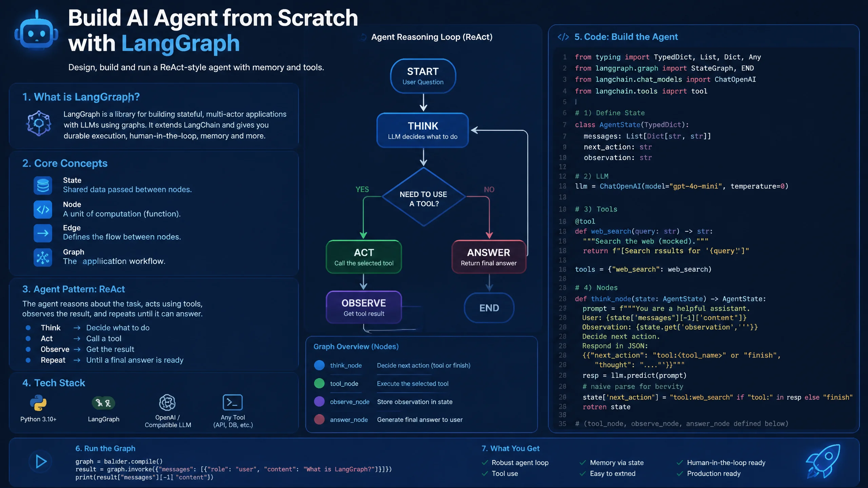
Task: Click the checkmark beside "Robust agent loop"
Action: click(x=485, y=463)
